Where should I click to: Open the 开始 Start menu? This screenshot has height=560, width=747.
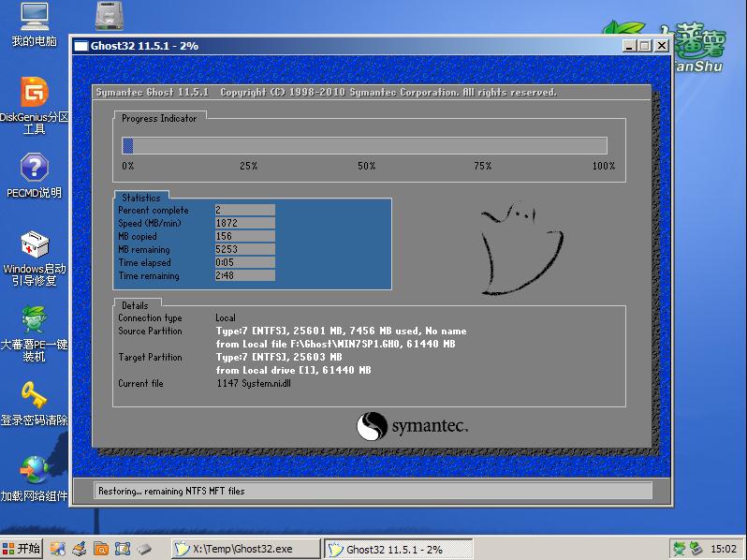click(22, 549)
